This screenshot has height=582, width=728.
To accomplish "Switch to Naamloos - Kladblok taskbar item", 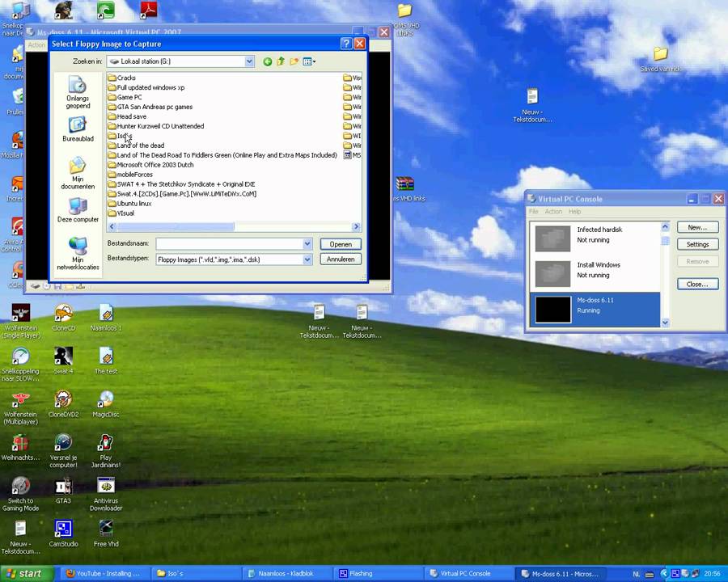I will point(286,574).
